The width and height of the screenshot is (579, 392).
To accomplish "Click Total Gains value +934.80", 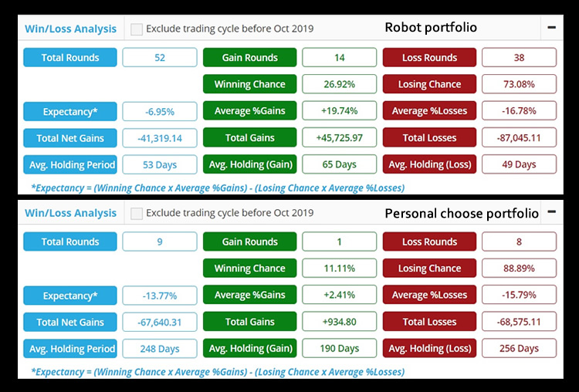I will (x=340, y=322).
